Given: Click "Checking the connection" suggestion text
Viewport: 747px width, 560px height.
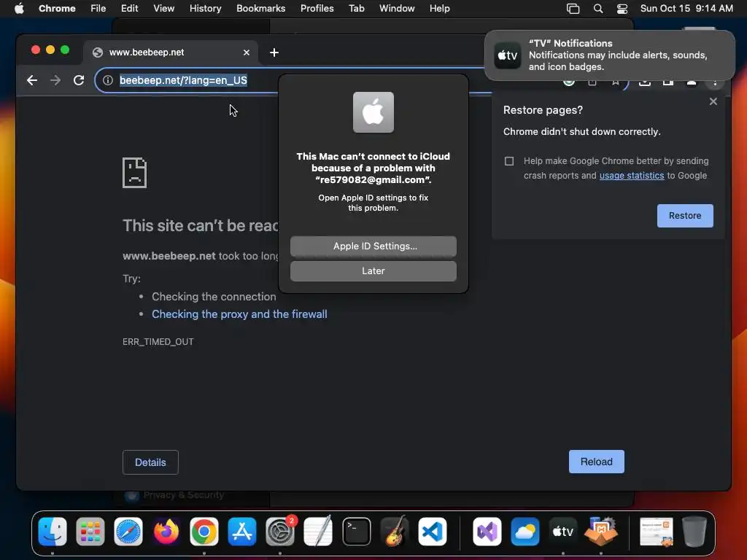Looking at the screenshot, I should pyautogui.click(x=214, y=297).
